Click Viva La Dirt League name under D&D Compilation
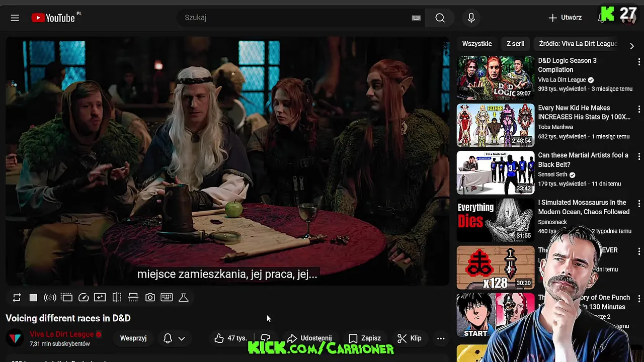Screen dimensions: 644x362 [562, 80]
